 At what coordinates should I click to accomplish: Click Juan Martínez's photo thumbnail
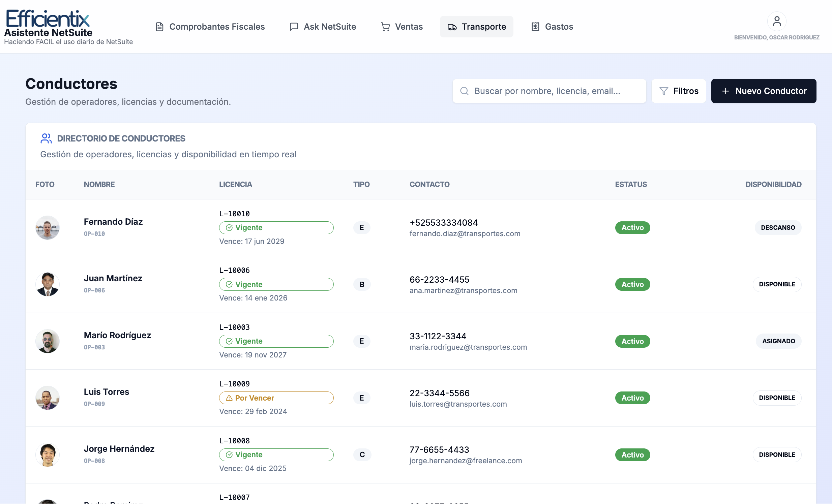48,284
